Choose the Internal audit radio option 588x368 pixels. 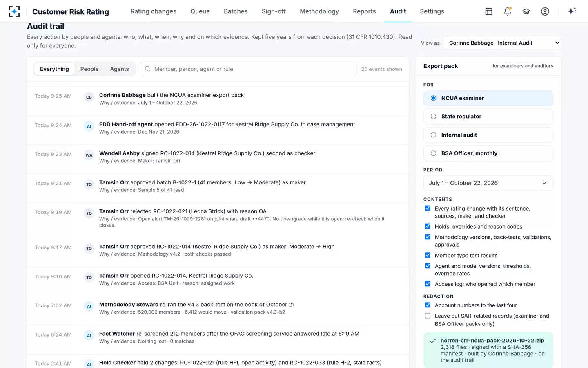pyautogui.click(x=488, y=135)
